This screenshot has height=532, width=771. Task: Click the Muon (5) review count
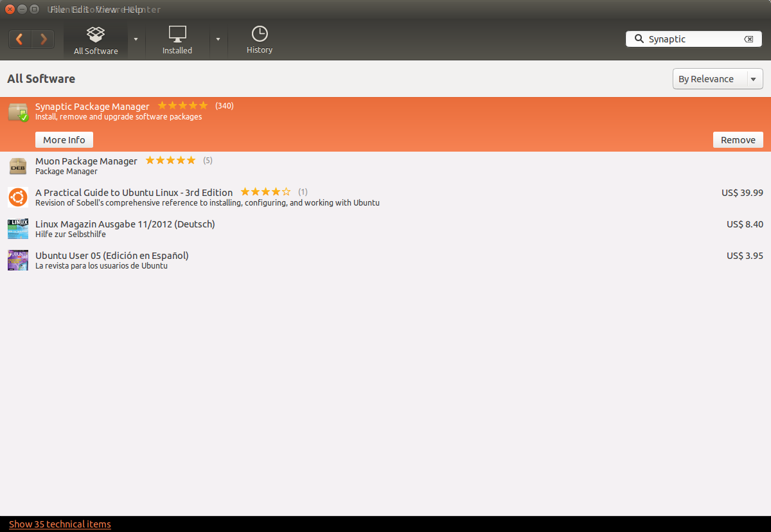[208, 161]
